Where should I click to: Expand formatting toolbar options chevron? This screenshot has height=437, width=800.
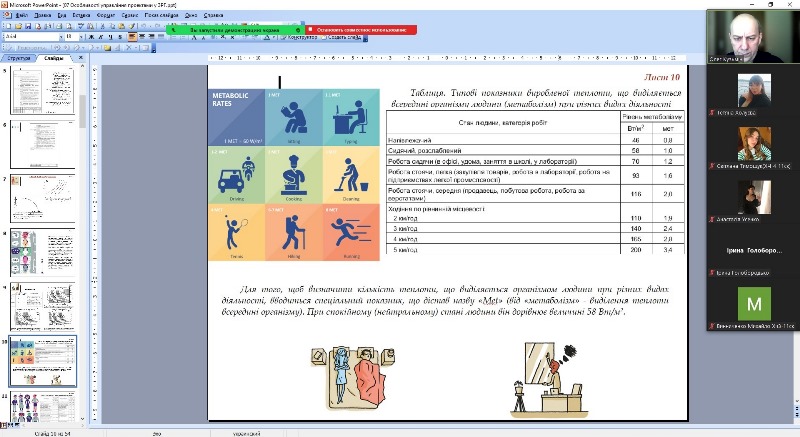click(365, 38)
